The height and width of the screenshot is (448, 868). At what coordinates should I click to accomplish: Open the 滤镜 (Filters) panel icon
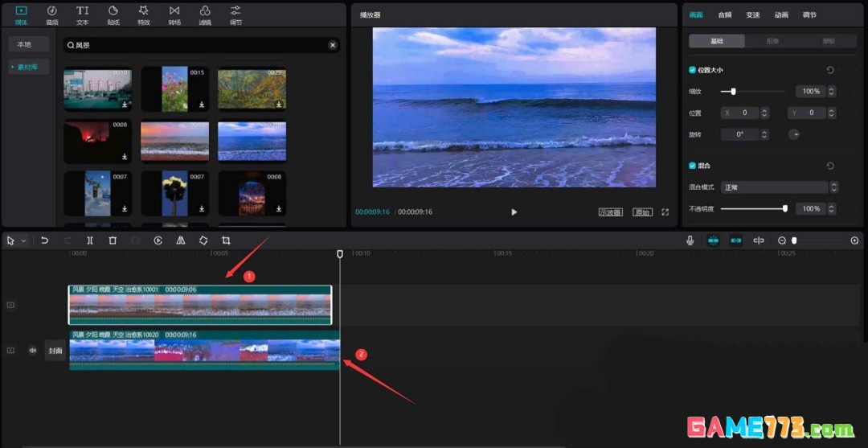coord(205,14)
